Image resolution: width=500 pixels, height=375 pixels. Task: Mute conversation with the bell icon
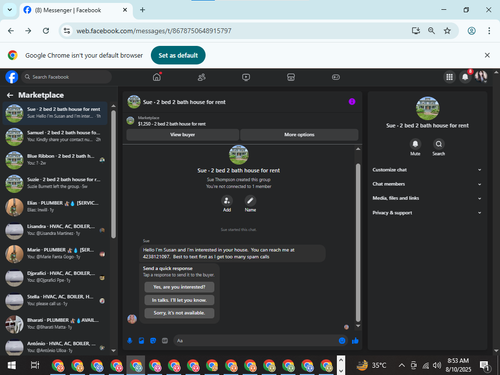point(415,144)
